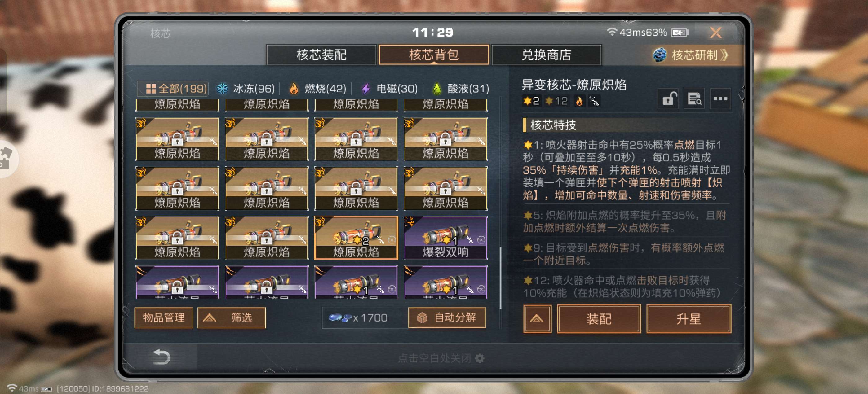Click the back arrow icon at bottom left
The width and height of the screenshot is (868, 394).
pyautogui.click(x=162, y=357)
